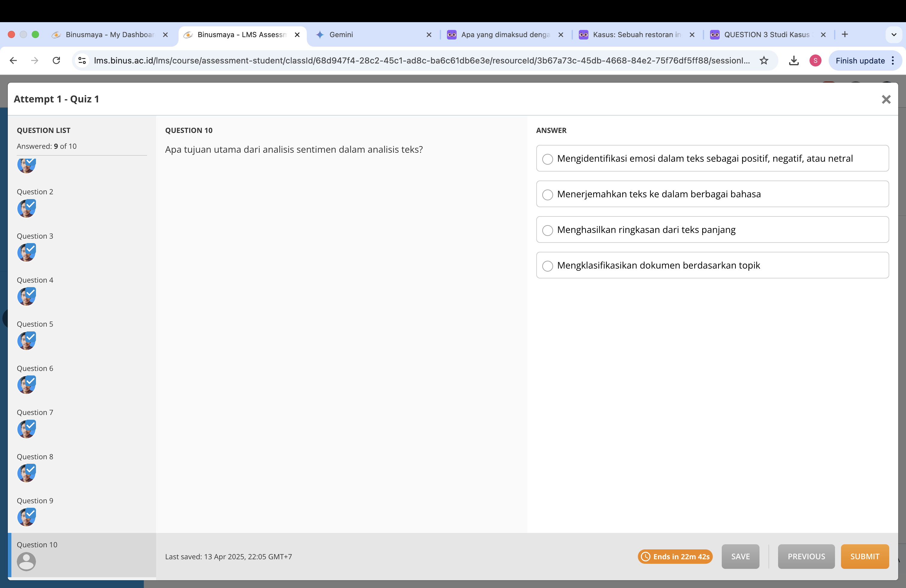
Task: Click Question 7 label in question list
Action: click(x=35, y=412)
